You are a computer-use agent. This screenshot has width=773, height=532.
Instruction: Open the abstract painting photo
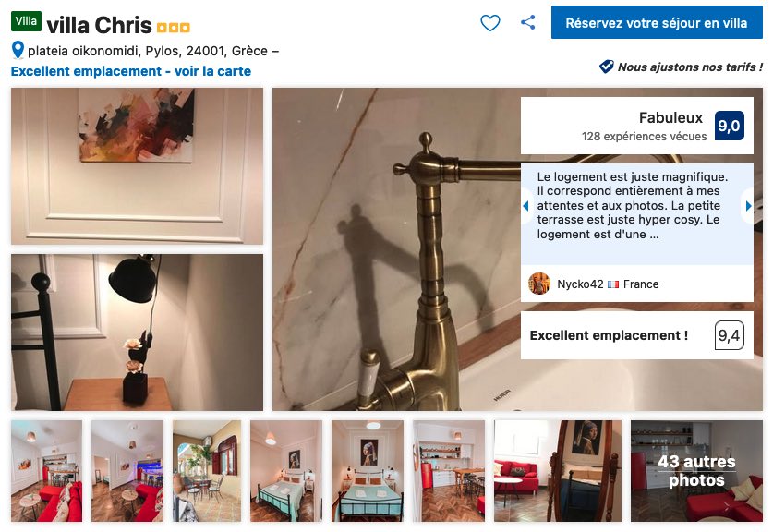coord(137,166)
